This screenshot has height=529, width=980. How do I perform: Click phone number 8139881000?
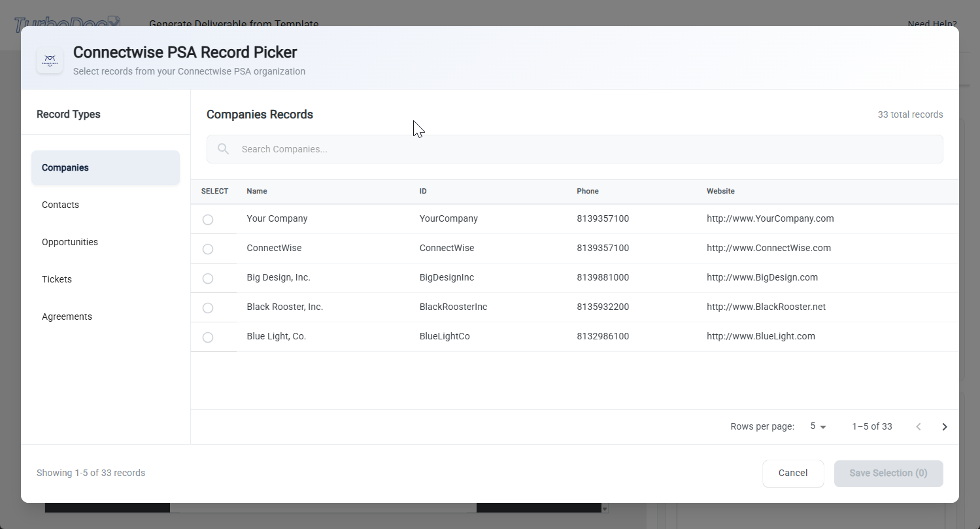click(603, 277)
